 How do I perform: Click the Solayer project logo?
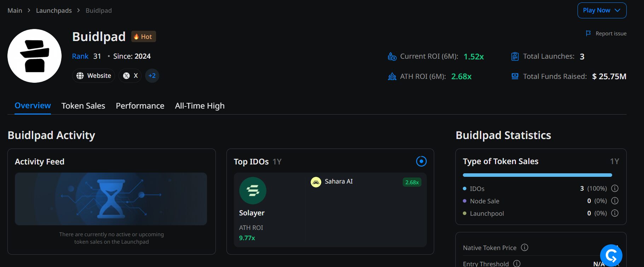coord(253,191)
